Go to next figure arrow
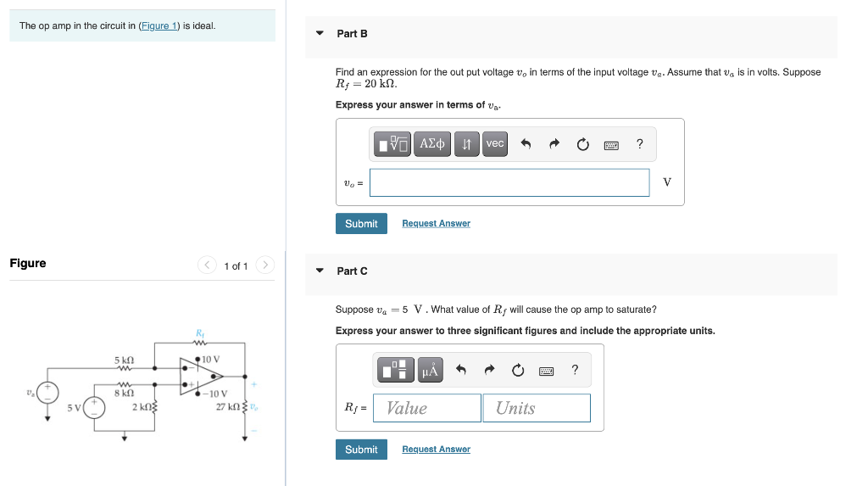This screenshot has height=486, width=868. coord(265,265)
